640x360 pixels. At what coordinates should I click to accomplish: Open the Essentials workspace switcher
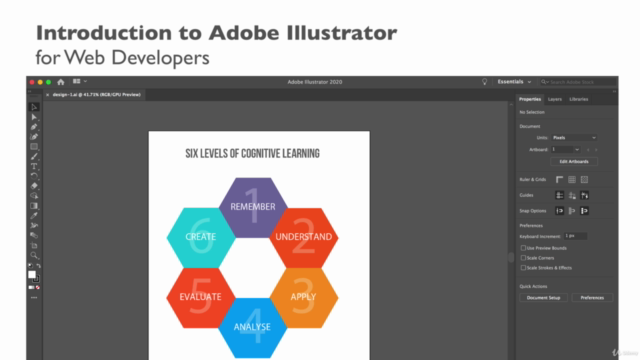tap(514, 82)
